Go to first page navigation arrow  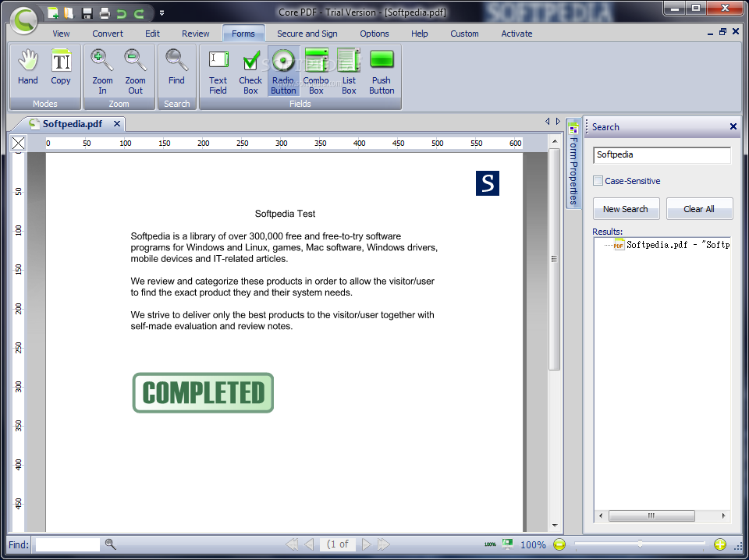[292, 544]
